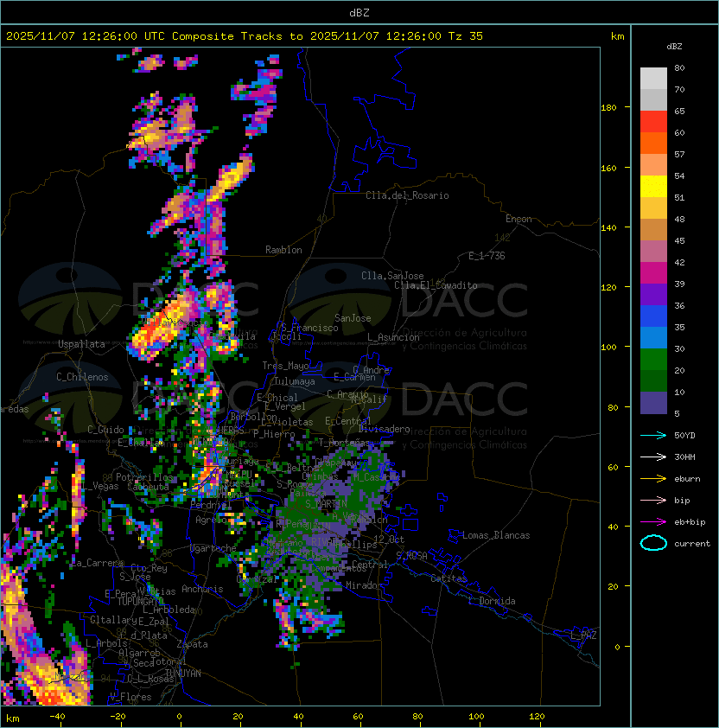Click the 'Lomas_Blancas' map label

tap(496, 535)
